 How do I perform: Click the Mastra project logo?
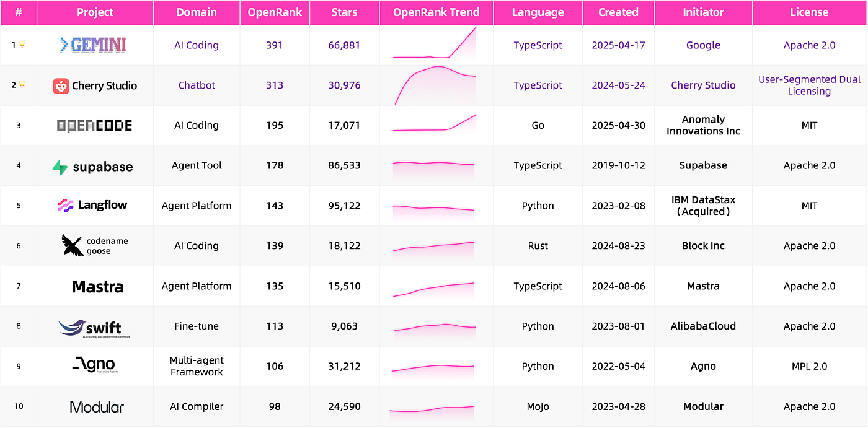pyautogui.click(x=97, y=287)
